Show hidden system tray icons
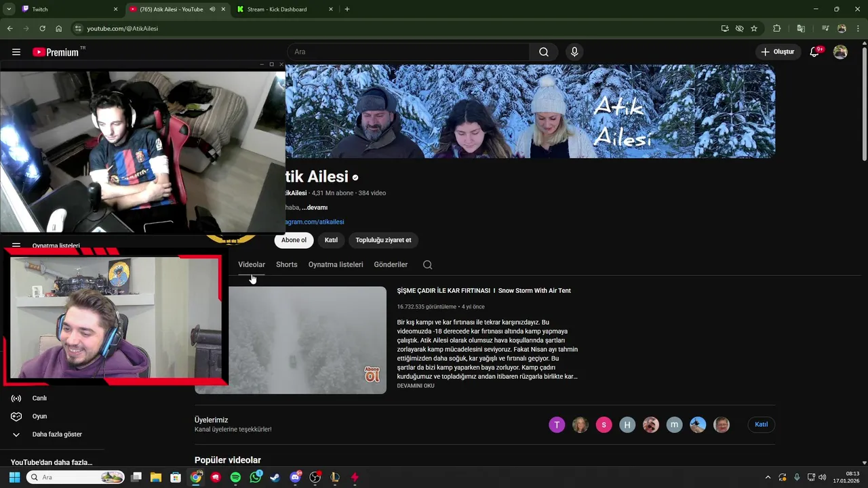 click(x=768, y=477)
